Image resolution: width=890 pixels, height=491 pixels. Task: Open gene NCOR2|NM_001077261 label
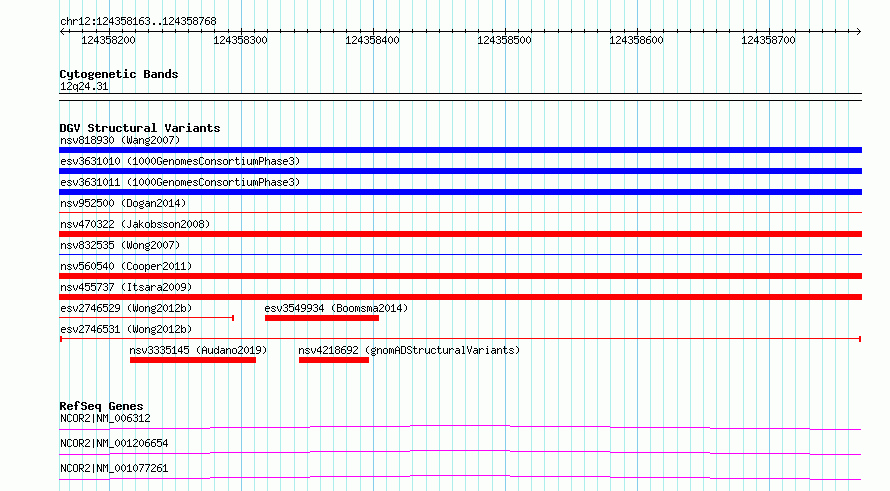pos(114,468)
